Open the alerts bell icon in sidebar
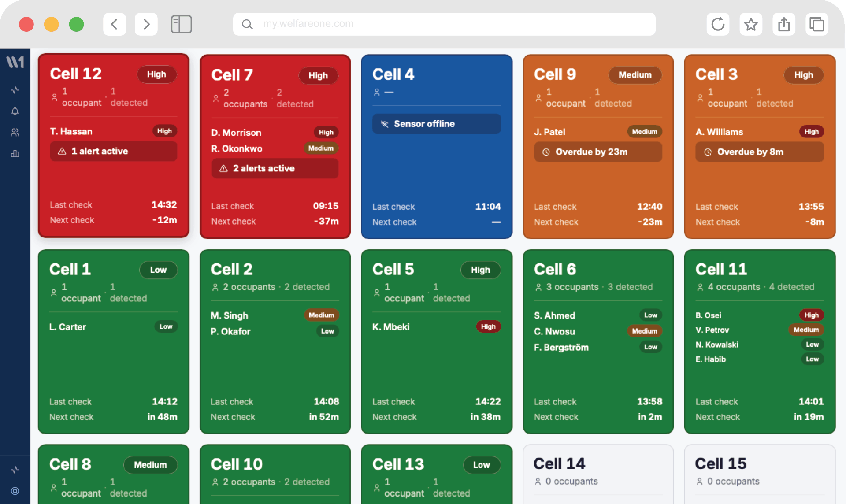Screen dimensions: 846x504 (15, 111)
